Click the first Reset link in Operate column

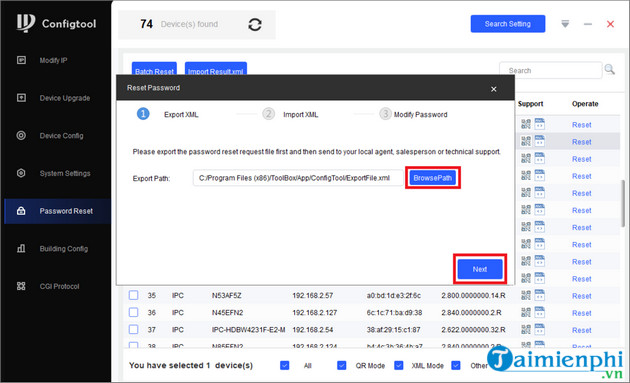point(581,125)
